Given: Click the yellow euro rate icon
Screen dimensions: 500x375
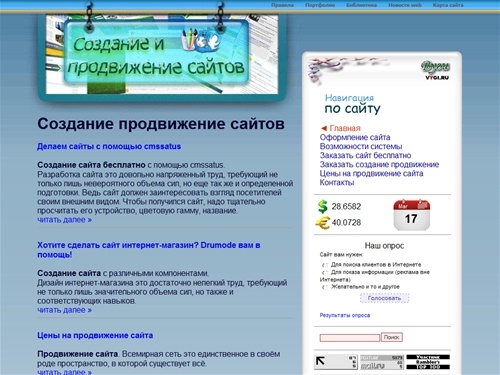Looking at the screenshot, I should (x=323, y=223).
